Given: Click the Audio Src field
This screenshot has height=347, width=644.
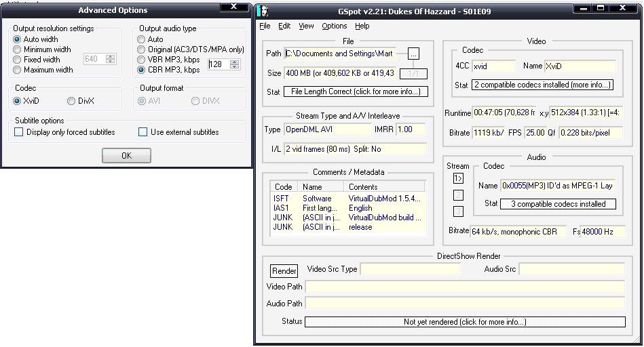Looking at the screenshot, I should click(x=572, y=270).
